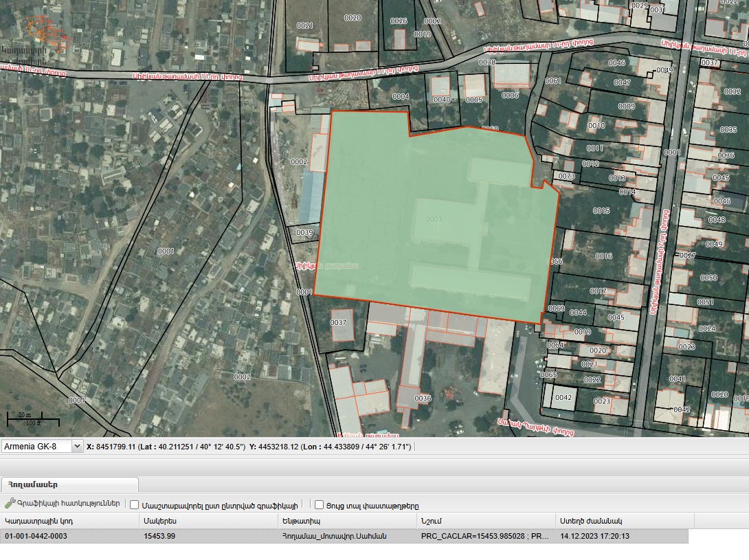The width and height of the screenshot is (749, 560).
Task: Select parcel 0036 building on map
Action: (x=423, y=399)
